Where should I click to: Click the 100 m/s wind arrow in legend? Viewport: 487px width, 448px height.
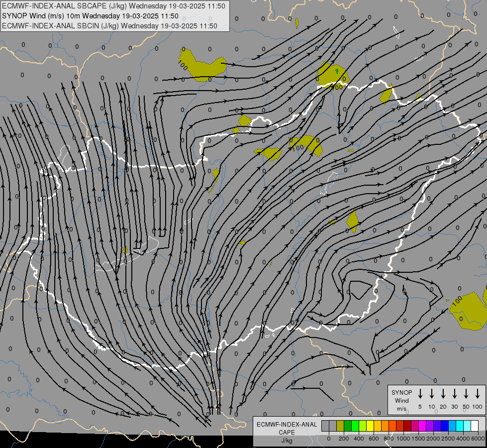tap(478, 394)
